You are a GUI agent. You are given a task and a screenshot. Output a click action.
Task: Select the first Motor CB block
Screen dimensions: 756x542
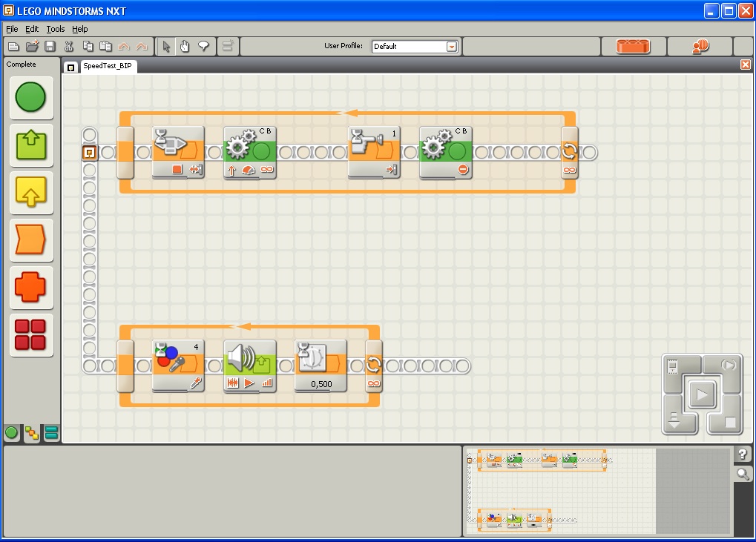(x=250, y=152)
